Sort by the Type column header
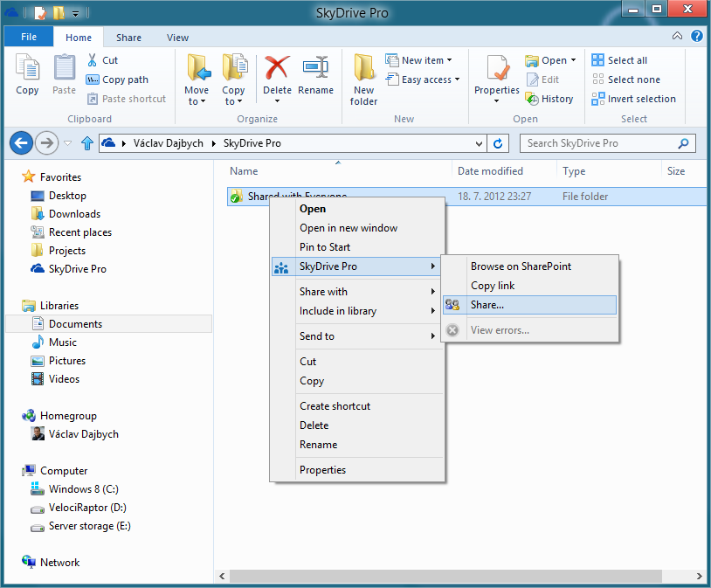Viewport: 711px width, 588px height. [574, 171]
